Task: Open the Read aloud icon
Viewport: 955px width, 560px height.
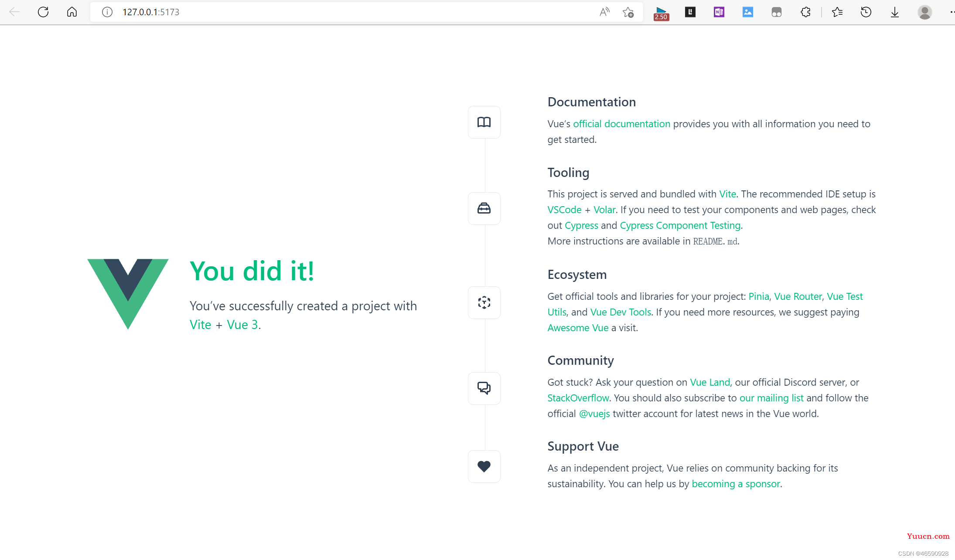Action: point(604,12)
